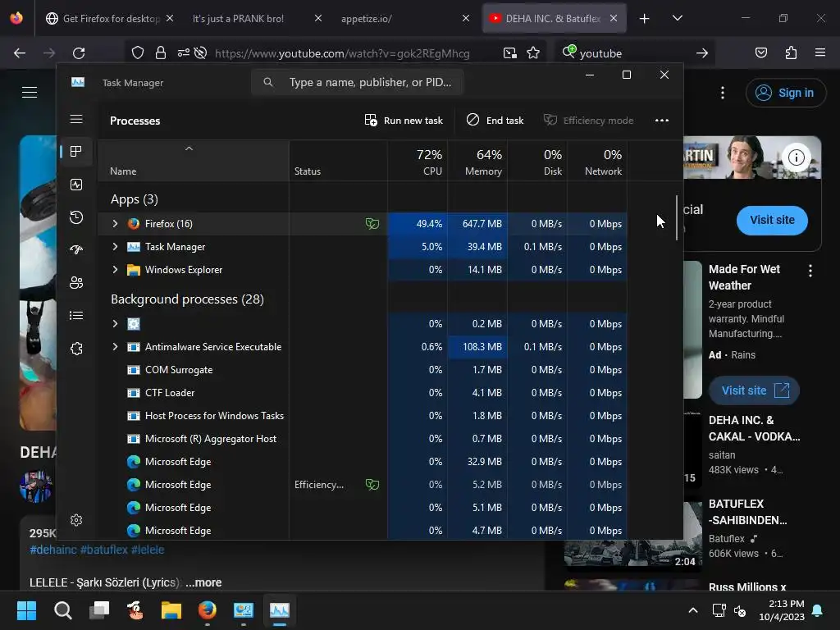
Task: Open File Explorer from taskbar
Action: pyautogui.click(x=171, y=610)
